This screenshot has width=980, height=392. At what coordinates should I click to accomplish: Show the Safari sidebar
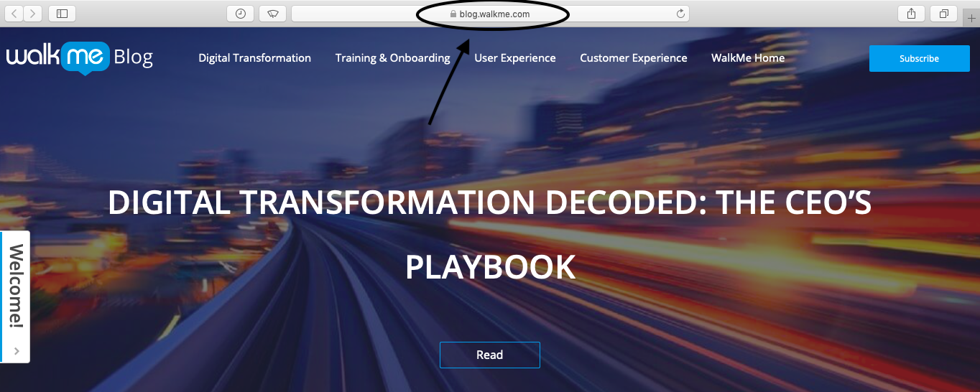tap(63, 14)
